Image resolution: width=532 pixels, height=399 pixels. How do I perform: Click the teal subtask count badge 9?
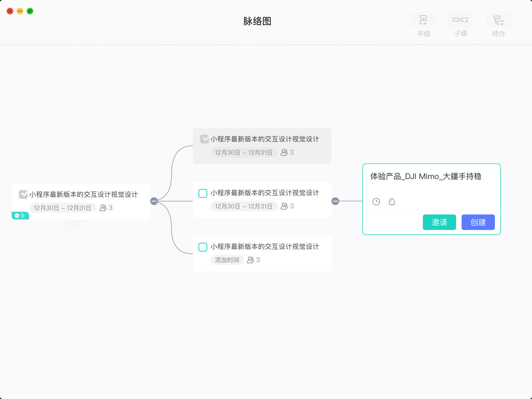20,216
